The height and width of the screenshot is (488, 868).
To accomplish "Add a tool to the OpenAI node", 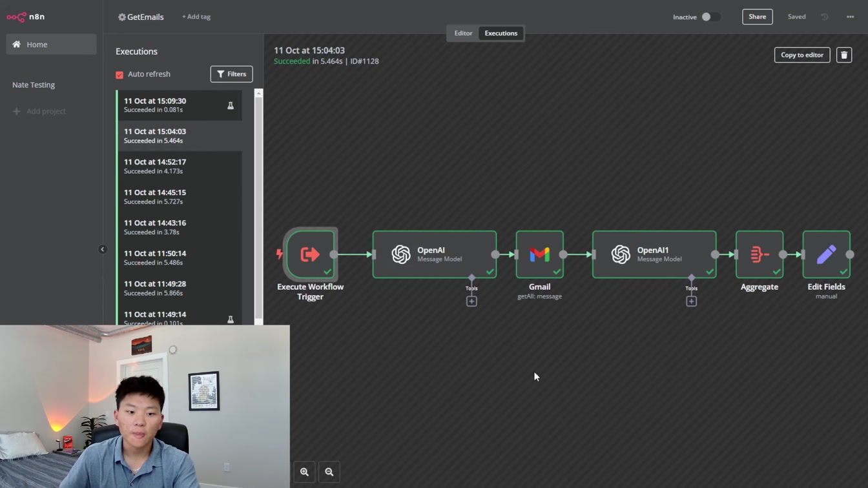I will pos(471,301).
